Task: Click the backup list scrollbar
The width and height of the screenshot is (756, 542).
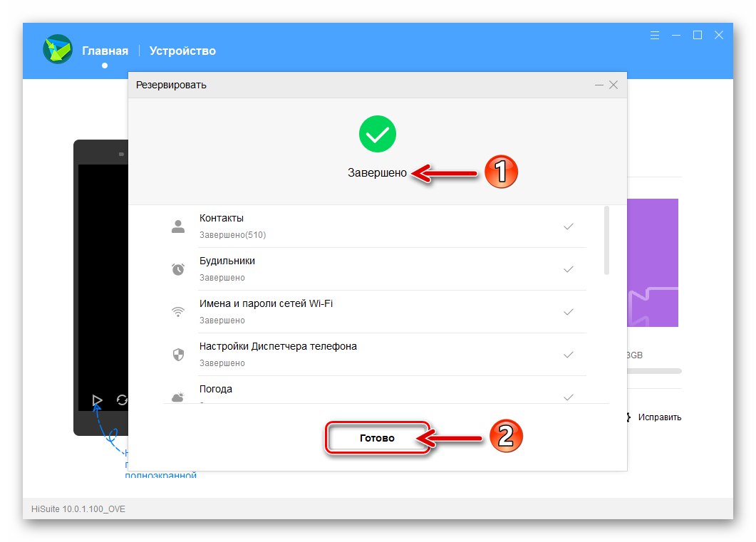Action: (x=606, y=241)
